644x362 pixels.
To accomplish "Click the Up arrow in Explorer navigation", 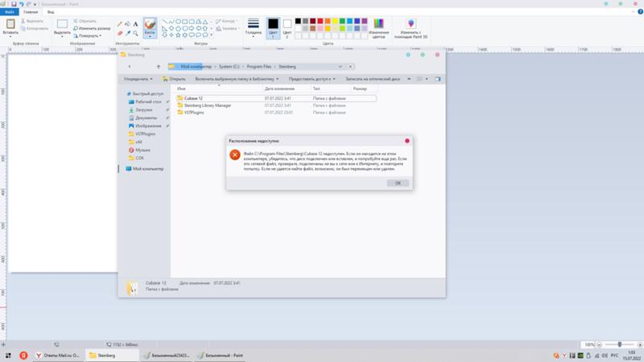I will [159, 67].
